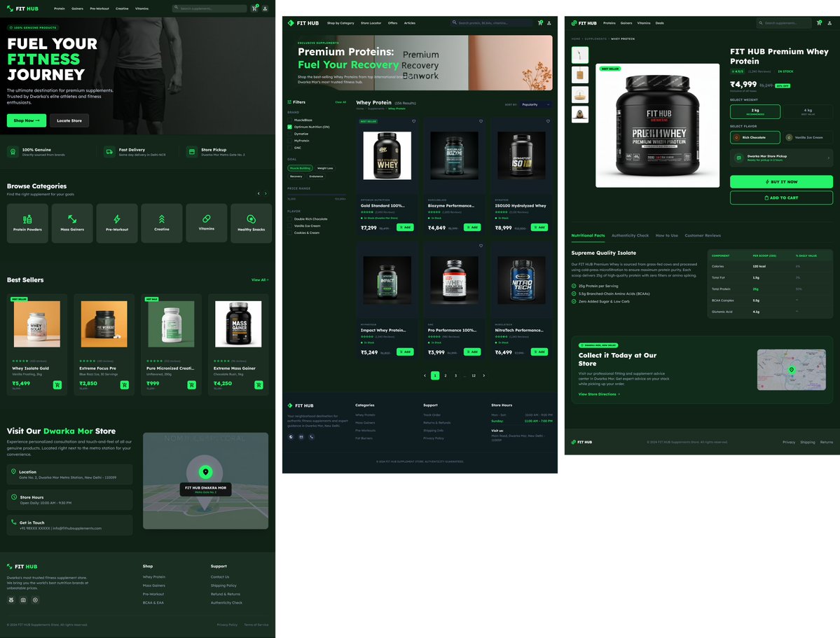Go to previous results page with pagination arrow
Image resolution: width=840 pixels, height=638 pixels.
coord(425,375)
